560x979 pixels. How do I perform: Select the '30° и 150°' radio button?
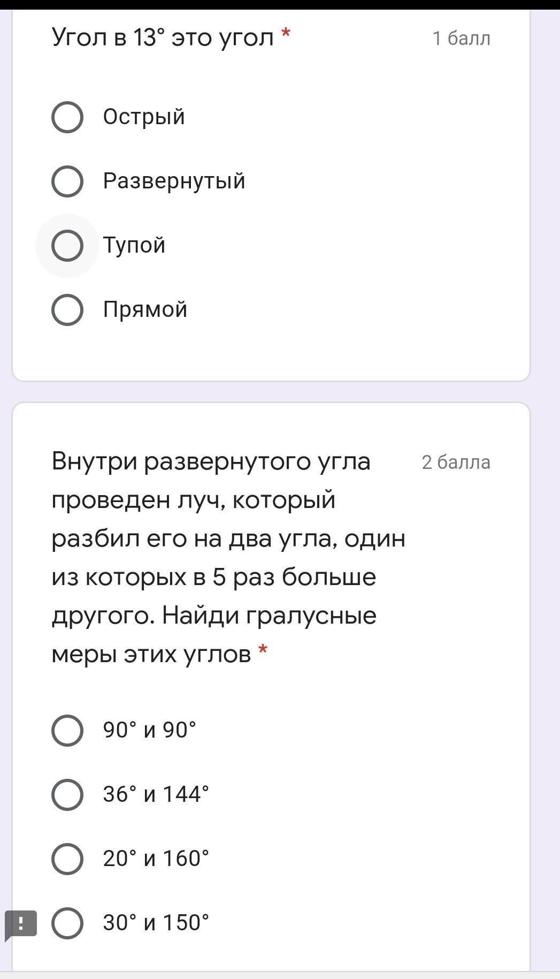click(67, 923)
